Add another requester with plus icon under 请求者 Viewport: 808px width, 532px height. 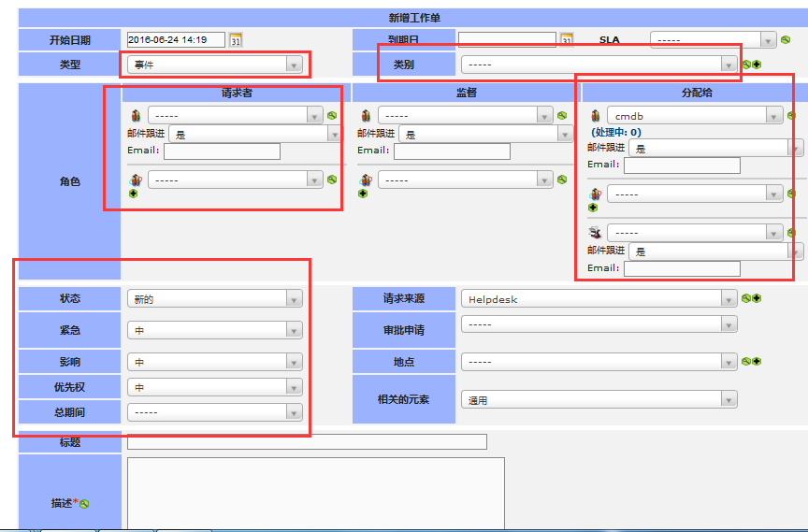point(134,194)
